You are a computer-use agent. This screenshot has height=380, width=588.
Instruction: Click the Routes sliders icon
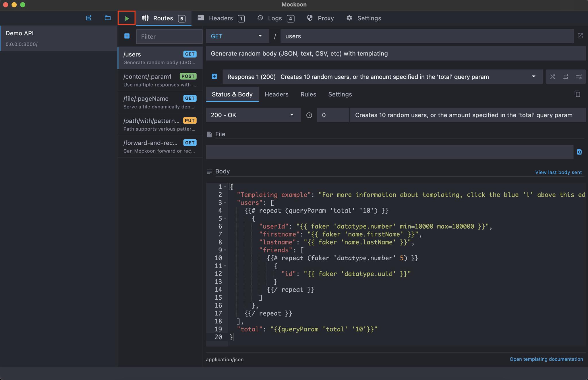click(x=145, y=18)
